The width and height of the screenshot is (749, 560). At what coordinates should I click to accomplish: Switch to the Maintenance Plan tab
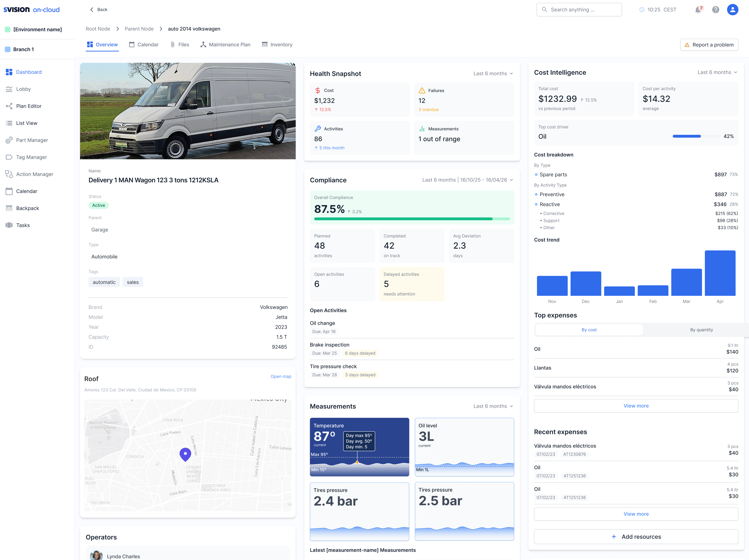click(x=225, y=45)
